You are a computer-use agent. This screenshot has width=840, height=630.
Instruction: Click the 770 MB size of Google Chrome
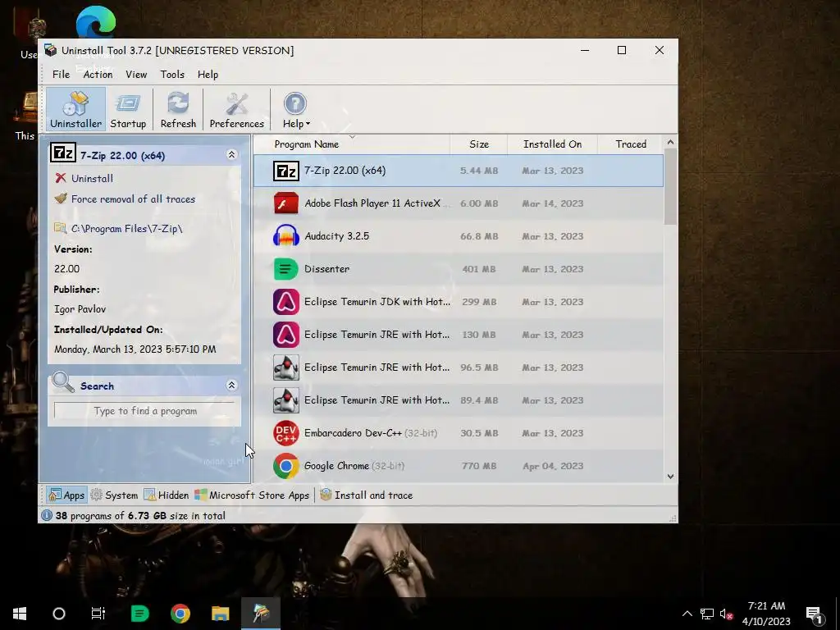pyautogui.click(x=479, y=466)
